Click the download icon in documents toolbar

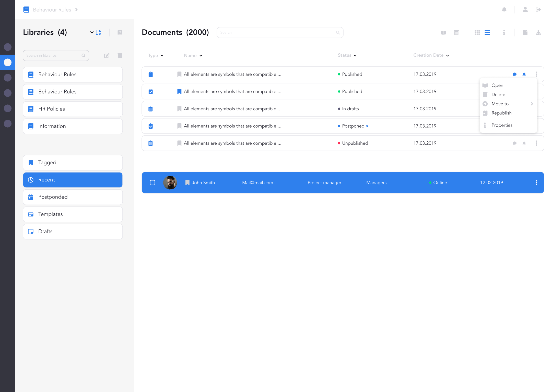point(538,32)
